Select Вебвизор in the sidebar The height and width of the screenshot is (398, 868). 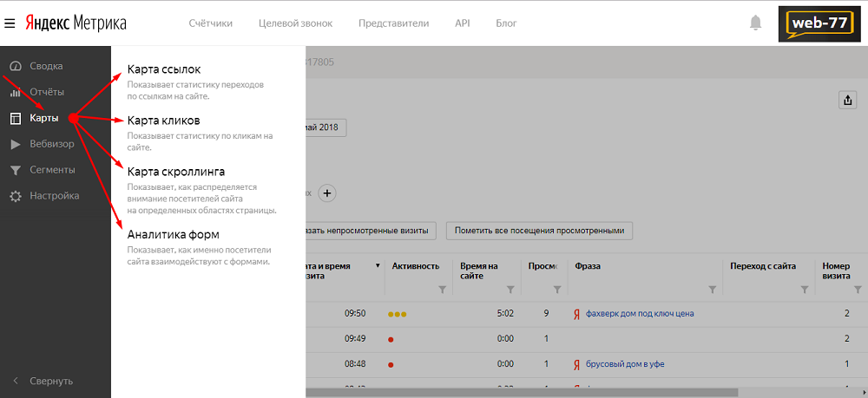(x=52, y=144)
